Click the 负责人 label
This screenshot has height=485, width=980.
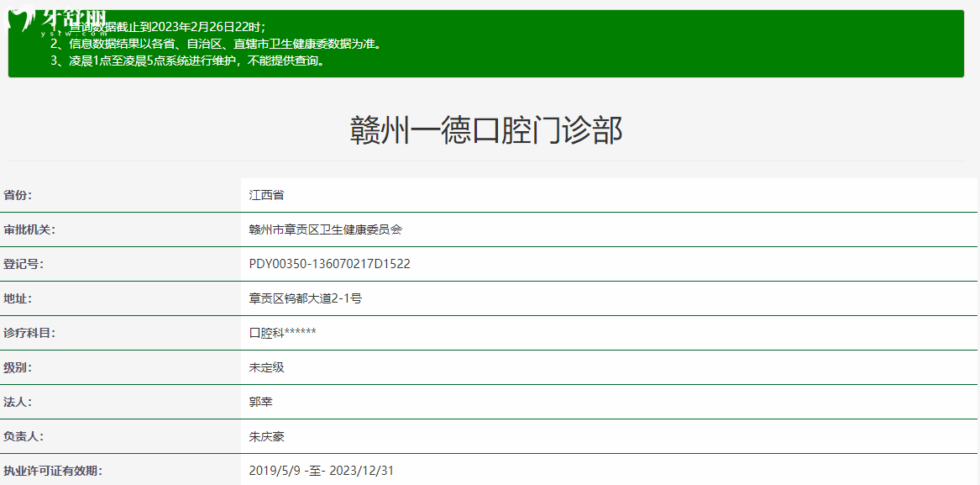pyautogui.click(x=24, y=436)
